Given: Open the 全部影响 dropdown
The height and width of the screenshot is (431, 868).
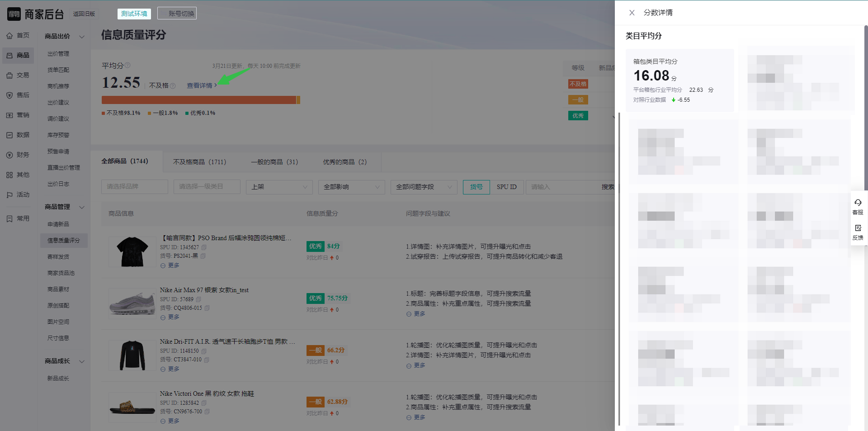Looking at the screenshot, I should coord(352,187).
